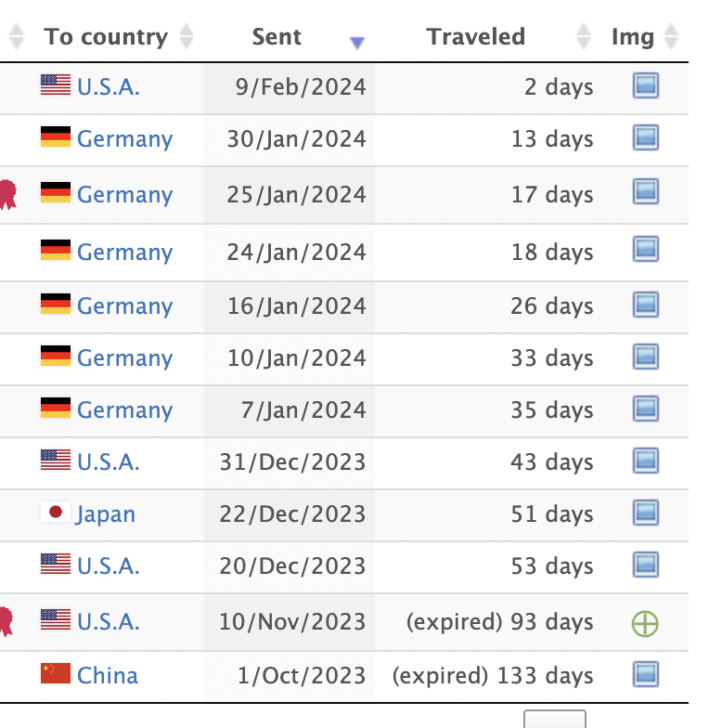Click the German flag in the 7/Jan/2024 row
Screen dimensions: 722x728
click(x=56, y=408)
